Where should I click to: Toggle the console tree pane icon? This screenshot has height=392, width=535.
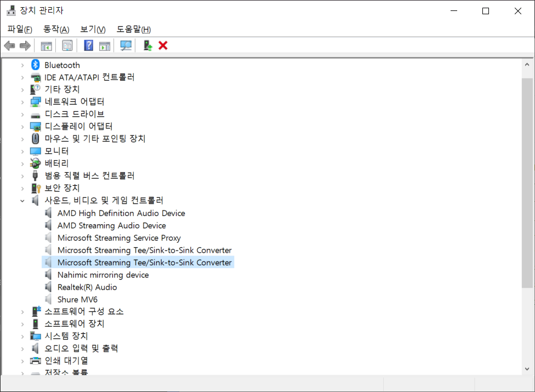coord(47,46)
